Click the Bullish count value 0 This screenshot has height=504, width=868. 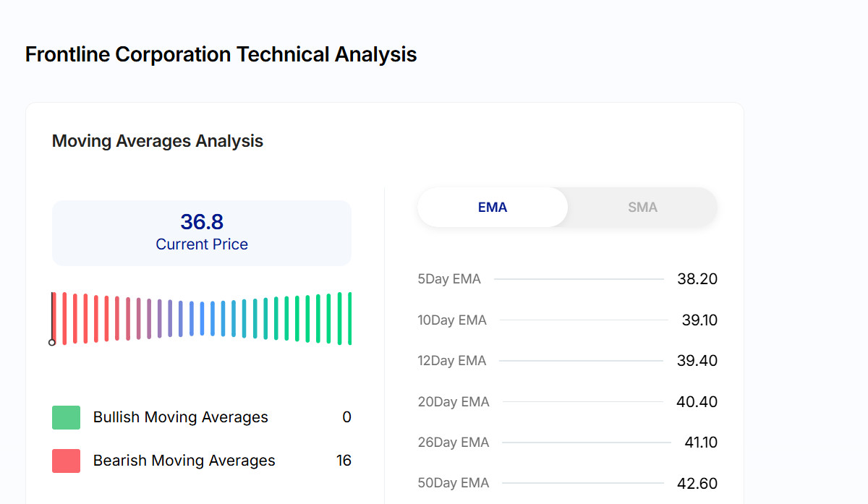point(346,417)
